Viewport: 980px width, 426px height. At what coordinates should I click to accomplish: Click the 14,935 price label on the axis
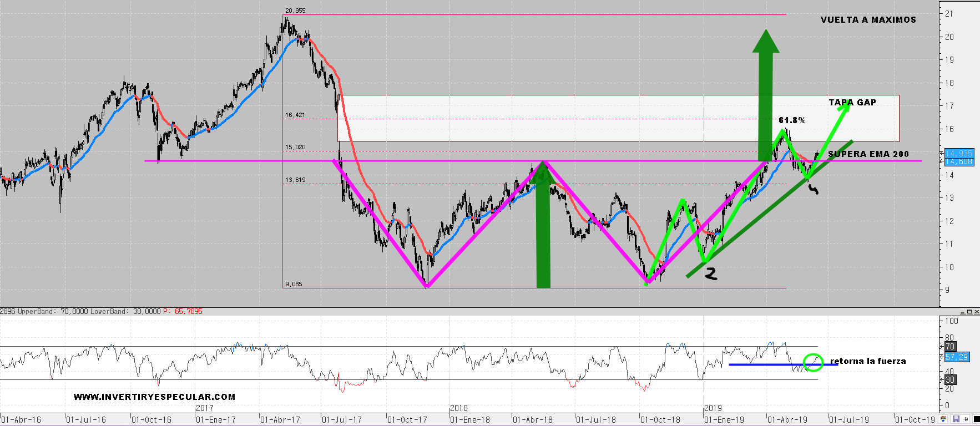coord(959,154)
